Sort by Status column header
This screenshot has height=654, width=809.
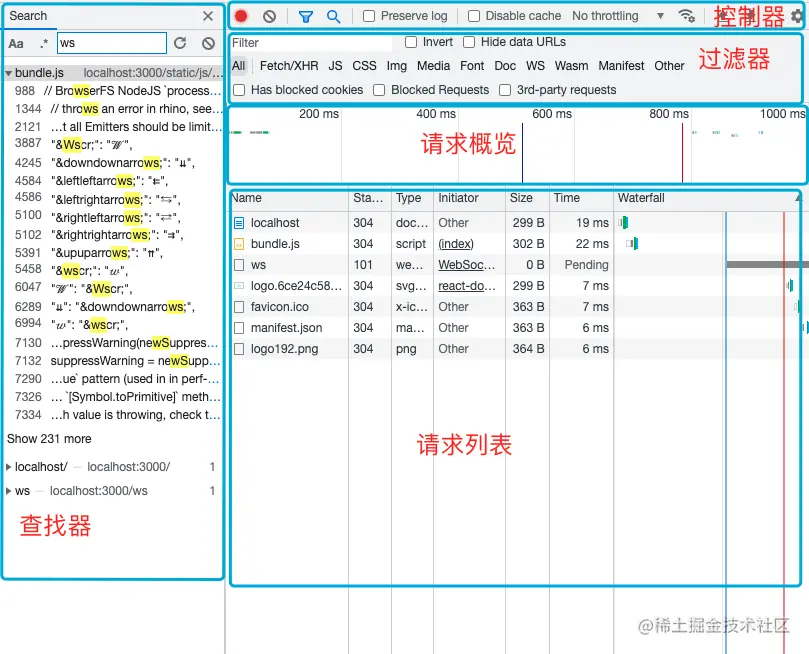370,198
